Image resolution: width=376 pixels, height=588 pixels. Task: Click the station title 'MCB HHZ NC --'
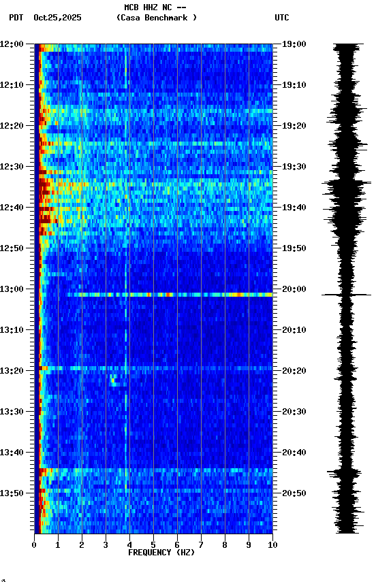click(155, 7)
